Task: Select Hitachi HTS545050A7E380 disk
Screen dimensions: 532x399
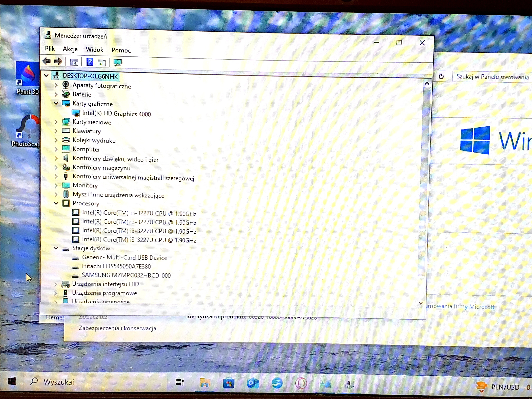Action: [116, 266]
